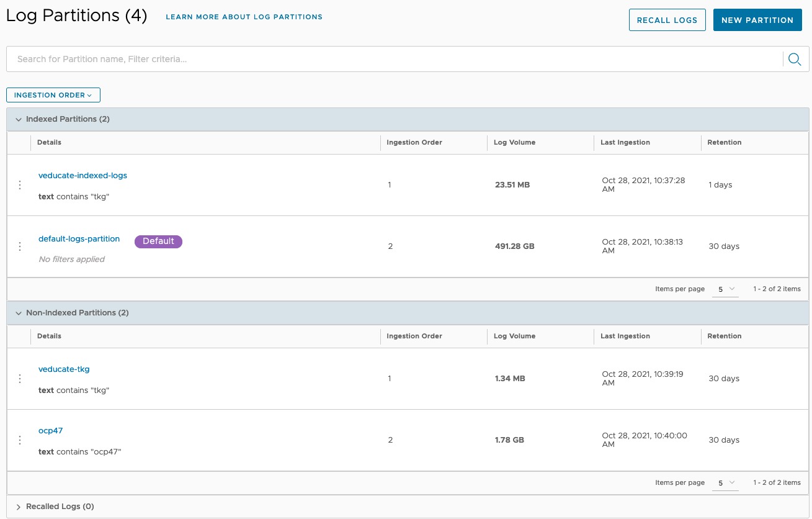Click Retention header in Indexed Partitions table
The height and width of the screenshot is (519, 812).
coord(725,142)
